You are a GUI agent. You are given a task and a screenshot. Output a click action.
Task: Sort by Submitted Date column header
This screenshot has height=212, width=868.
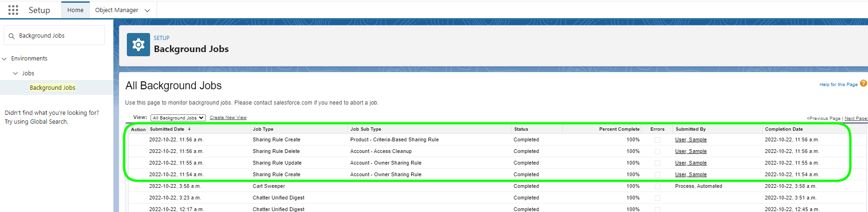coord(167,129)
